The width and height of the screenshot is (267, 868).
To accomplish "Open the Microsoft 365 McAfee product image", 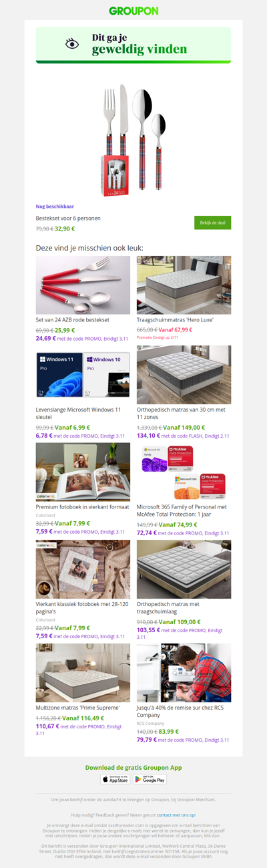I will [184, 472].
